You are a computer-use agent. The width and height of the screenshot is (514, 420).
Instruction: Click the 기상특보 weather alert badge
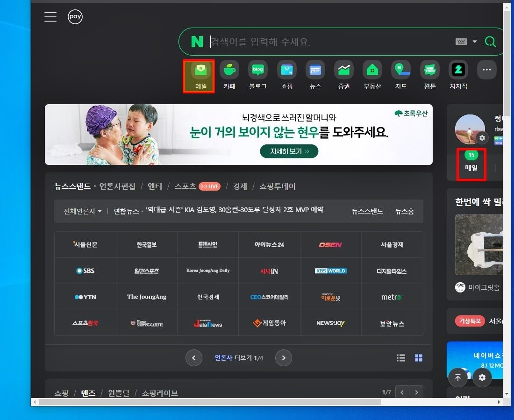(x=470, y=321)
